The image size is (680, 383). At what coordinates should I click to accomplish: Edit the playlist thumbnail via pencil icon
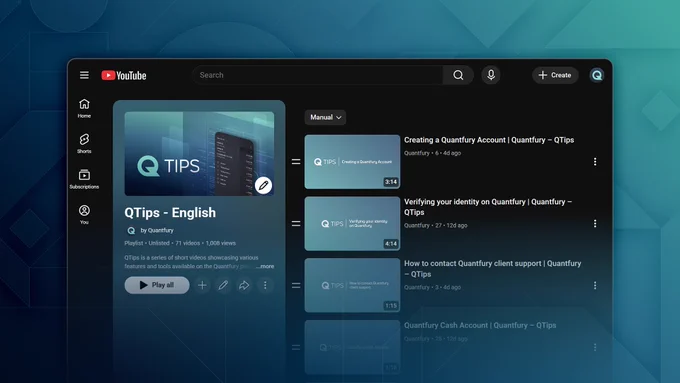coord(263,185)
